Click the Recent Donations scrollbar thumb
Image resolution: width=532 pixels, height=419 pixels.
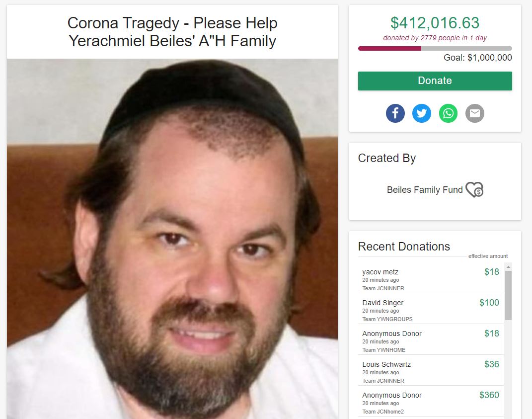click(x=508, y=295)
